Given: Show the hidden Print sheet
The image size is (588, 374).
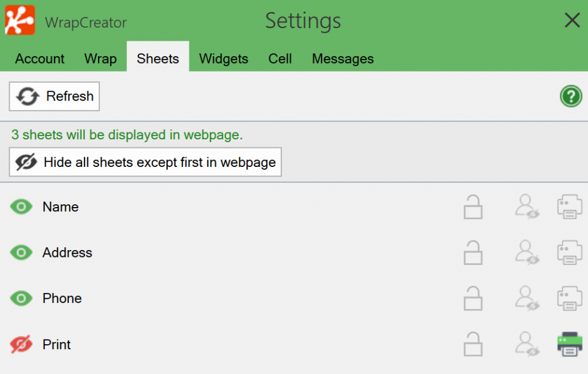Looking at the screenshot, I should [x=21, y=344].
